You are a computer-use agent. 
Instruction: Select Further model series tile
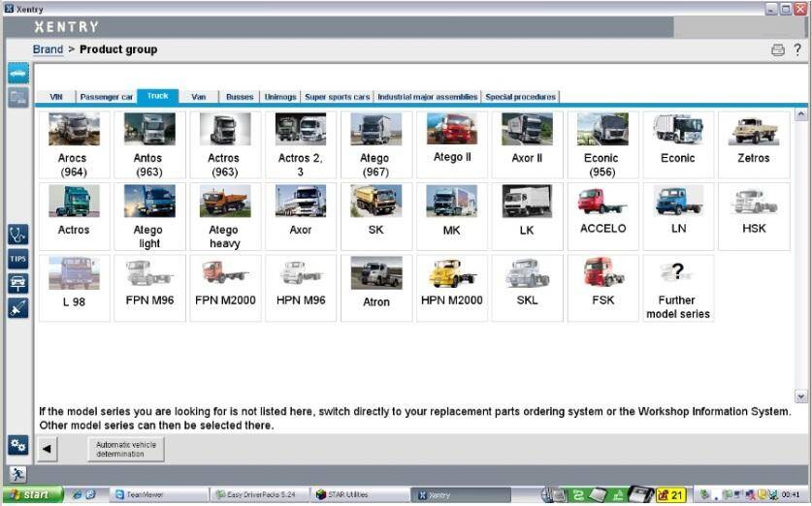pos(677,288)
